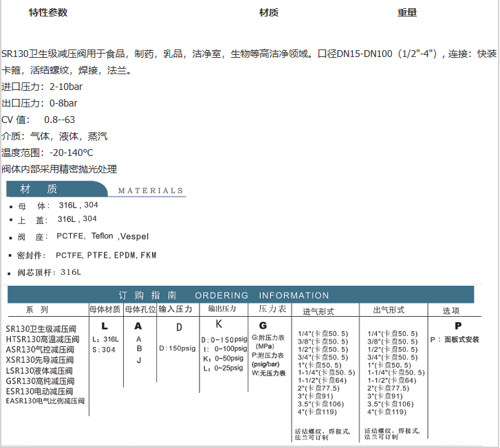Viewport: 500px width, 448px height.
Task: Click the 阀体内部采用精密抛光处理 line
Action: pyautogui.click(x=59, y=169)
